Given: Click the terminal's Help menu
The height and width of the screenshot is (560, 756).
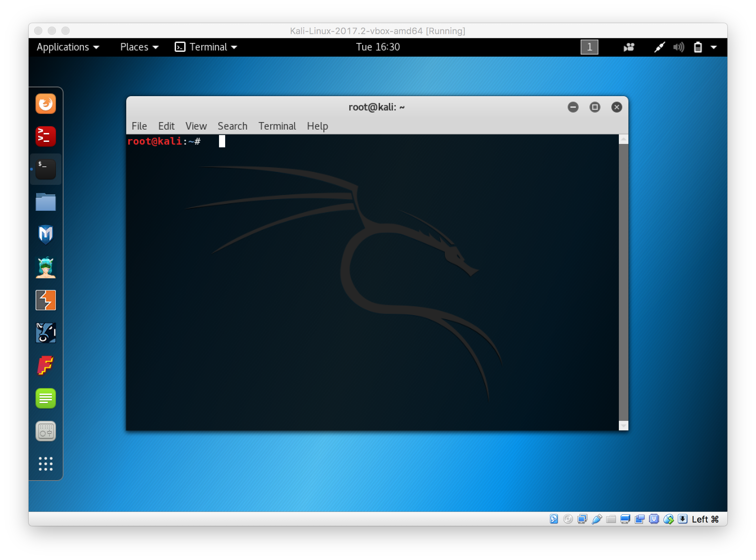Looking at the screenshot, I should (x=317, y=126).
